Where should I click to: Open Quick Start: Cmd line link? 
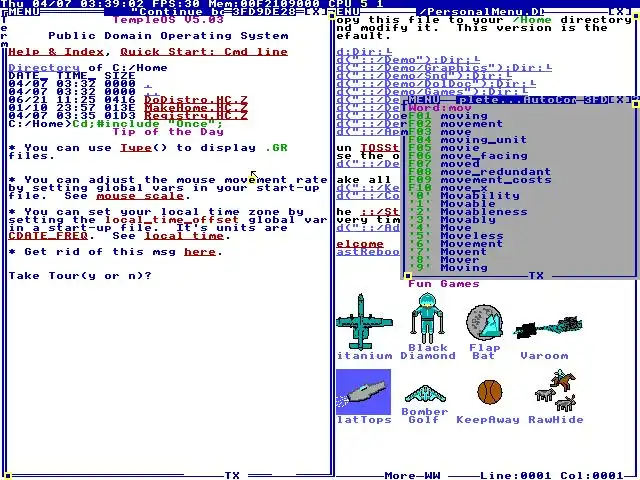204,52
